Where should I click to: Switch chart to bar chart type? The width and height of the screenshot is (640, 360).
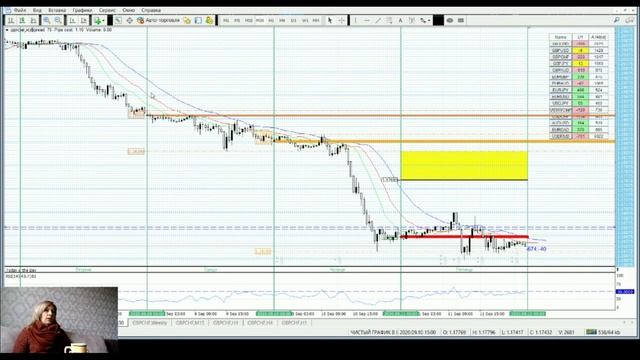coord(11,20)
